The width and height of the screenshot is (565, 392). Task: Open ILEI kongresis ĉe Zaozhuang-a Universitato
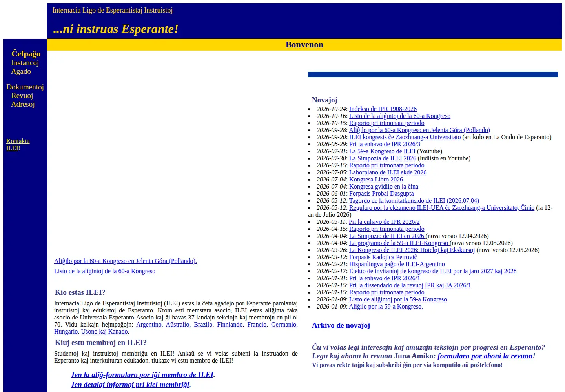point(405,137)
